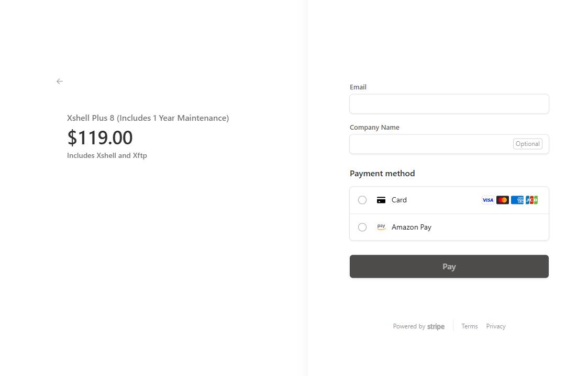The image size is (588, 376).
Task: Select the Amazon Pay radio button
Action: point(362,227)
